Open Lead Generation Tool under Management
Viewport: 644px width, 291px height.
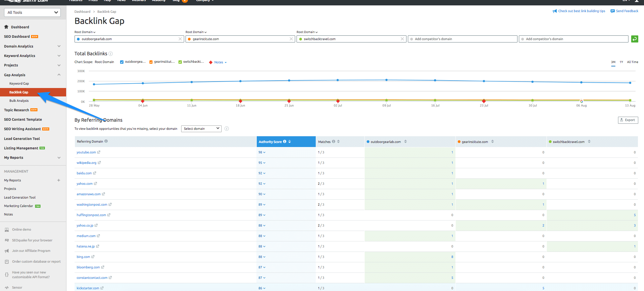20,198
